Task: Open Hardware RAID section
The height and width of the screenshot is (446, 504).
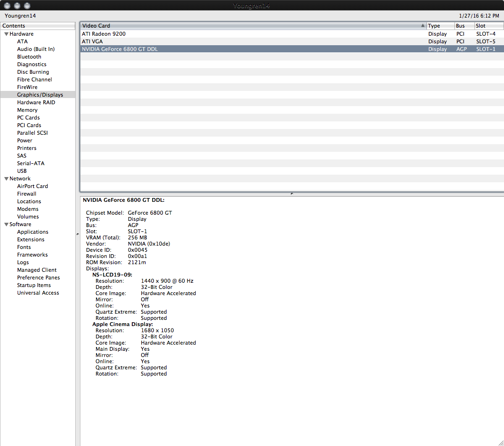Action: 36,103
